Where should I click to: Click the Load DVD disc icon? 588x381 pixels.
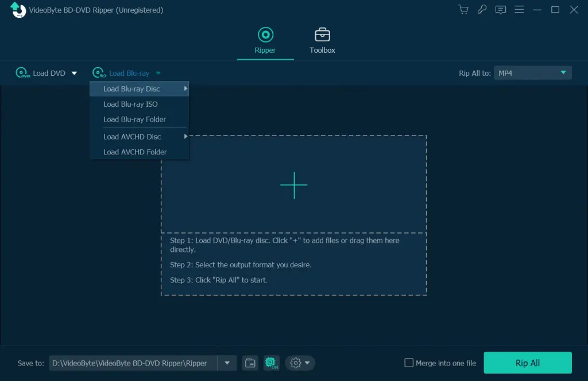22,73
